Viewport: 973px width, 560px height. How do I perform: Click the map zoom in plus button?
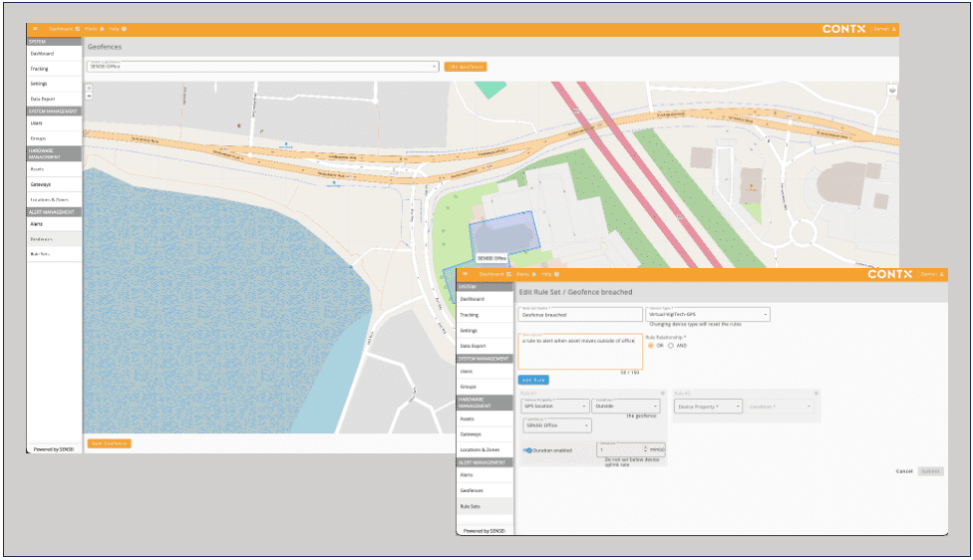[x=89, y=86]
